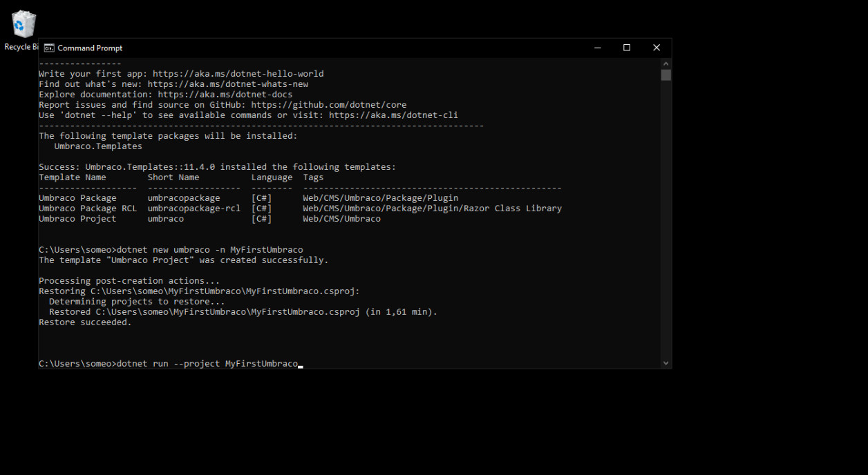Click the 'Umbraco Project' template name row
This screenshot has width=868, height=475.
77,219
